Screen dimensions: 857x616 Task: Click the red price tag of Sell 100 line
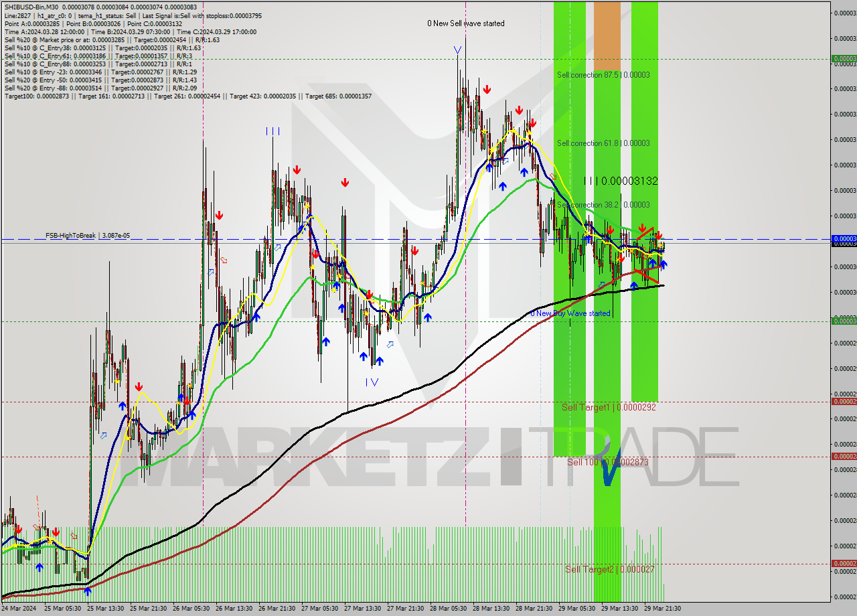(x=844, y=457)
